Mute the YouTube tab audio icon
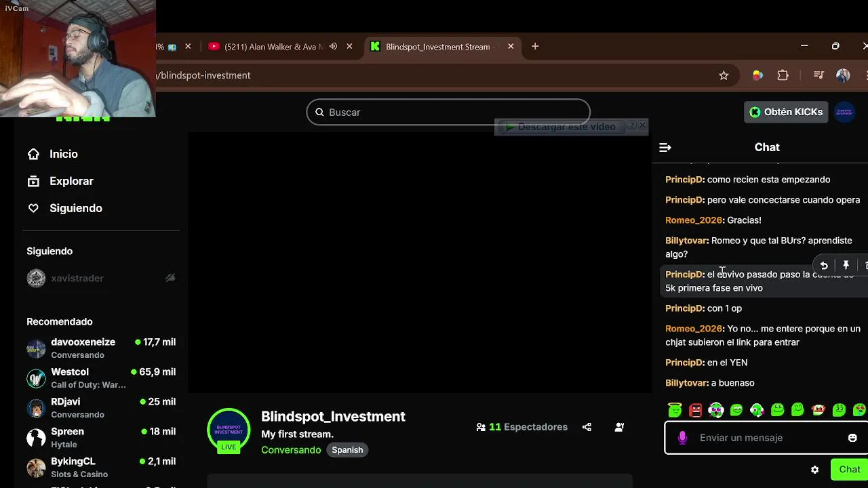The width and height of the screenshot is (868, 488). (x=333, y=47)
